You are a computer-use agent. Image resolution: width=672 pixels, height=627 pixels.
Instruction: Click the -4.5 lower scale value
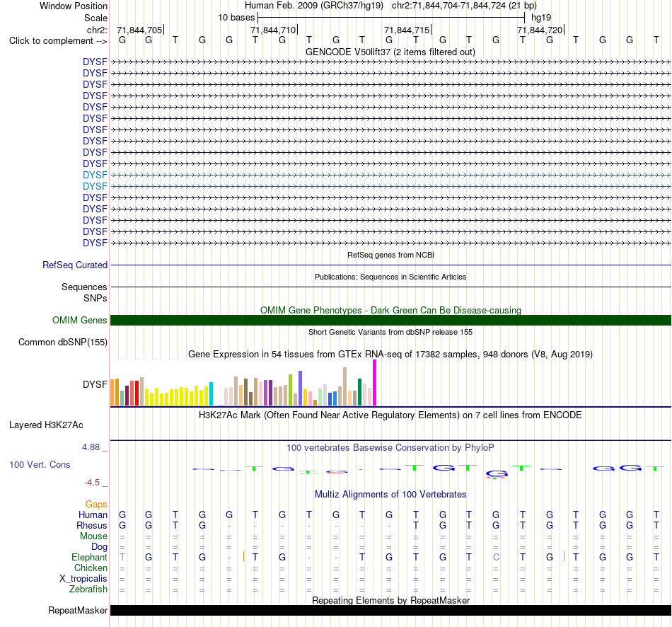coord(92,483)
